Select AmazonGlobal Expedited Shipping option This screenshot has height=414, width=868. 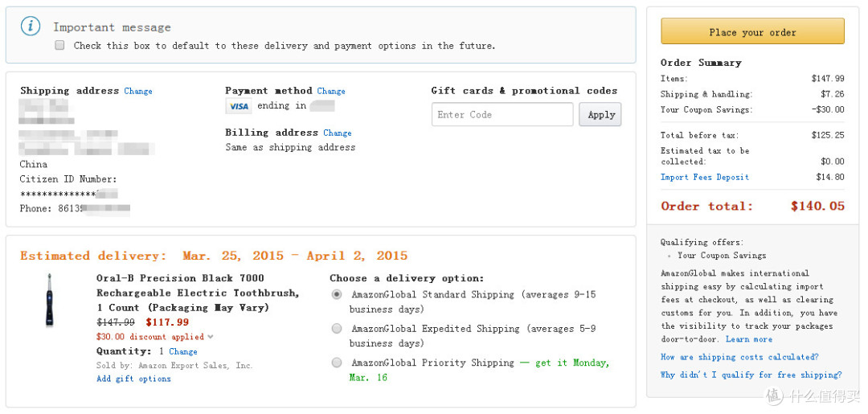click(x=337, y=329)
